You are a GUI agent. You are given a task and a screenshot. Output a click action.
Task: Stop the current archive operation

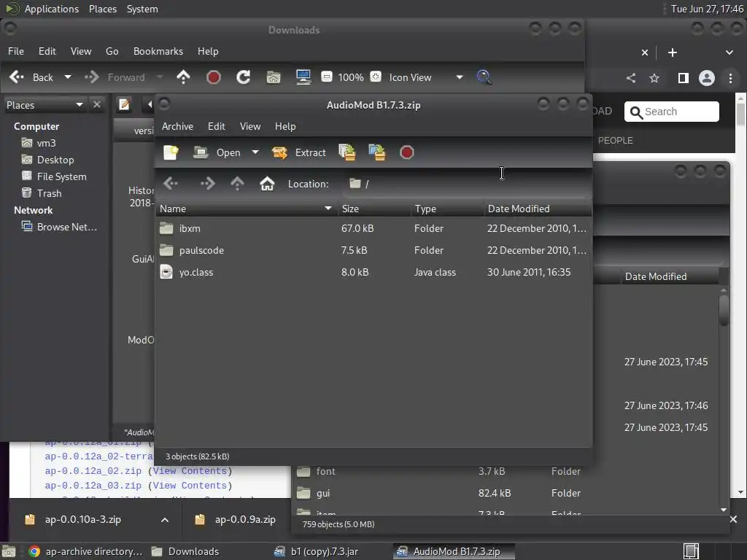click(x=407, y=152)
